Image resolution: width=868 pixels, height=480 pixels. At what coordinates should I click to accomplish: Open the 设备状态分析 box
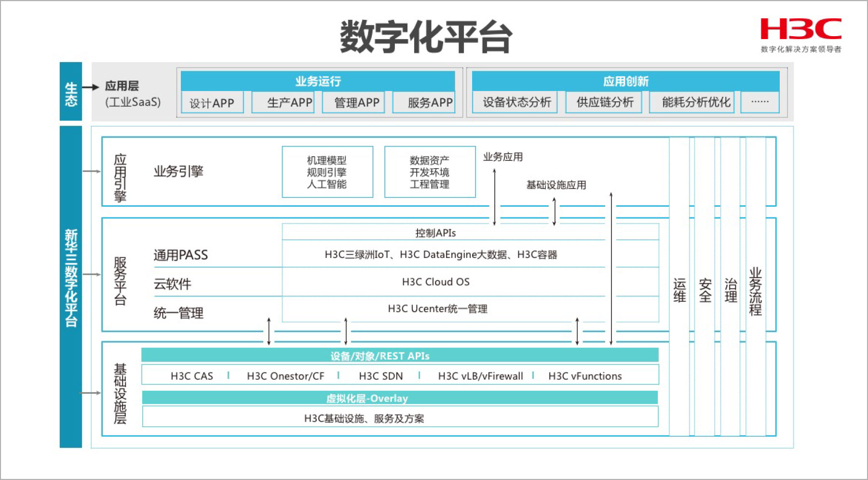click(515, 102)
